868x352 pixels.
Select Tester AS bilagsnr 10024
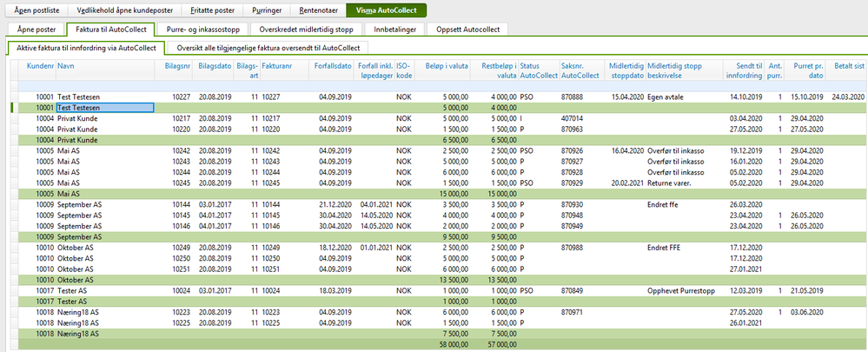(175, 290)
